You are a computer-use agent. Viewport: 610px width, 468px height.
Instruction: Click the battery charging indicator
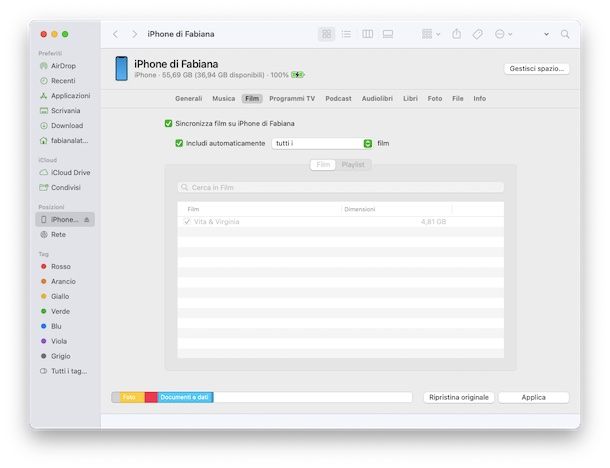click(298, 75)
